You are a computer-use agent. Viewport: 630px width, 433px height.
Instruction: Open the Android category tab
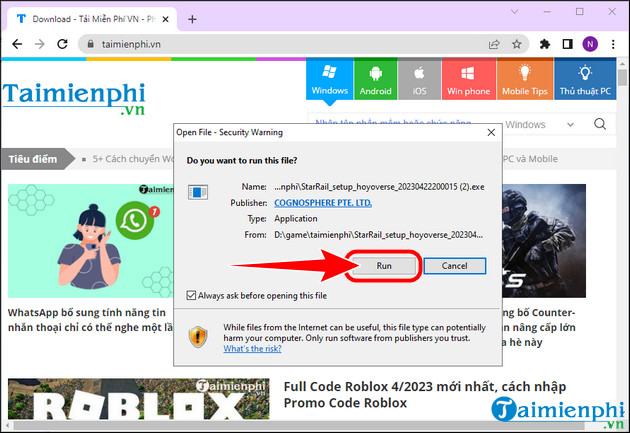coord(375,79)
